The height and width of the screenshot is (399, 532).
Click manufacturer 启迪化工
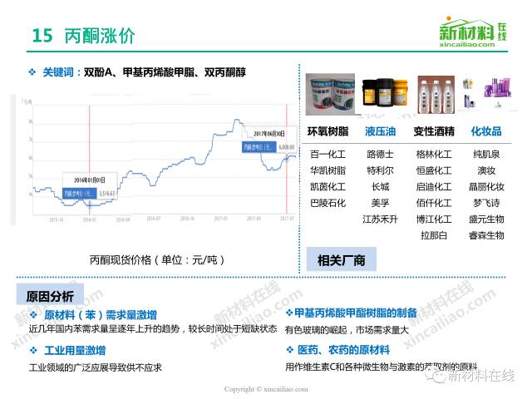[x=434, y=186]
